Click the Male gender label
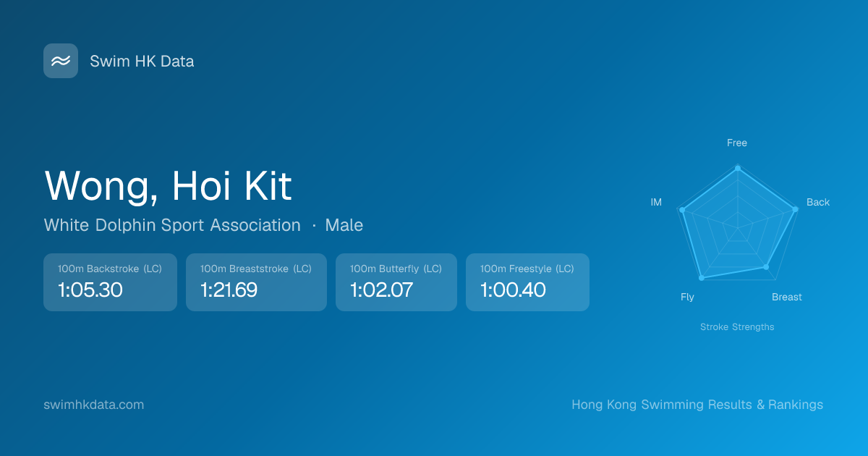The height and width of the screenshot is (456, 868). (x=344, y=225)
